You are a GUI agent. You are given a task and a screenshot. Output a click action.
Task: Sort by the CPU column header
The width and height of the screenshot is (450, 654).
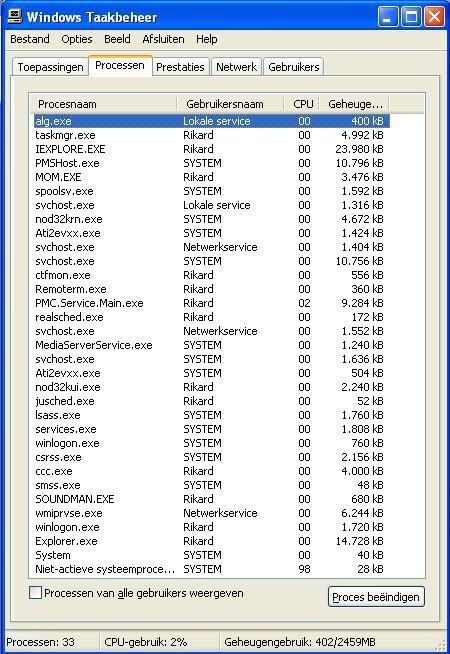coord(302,104)
